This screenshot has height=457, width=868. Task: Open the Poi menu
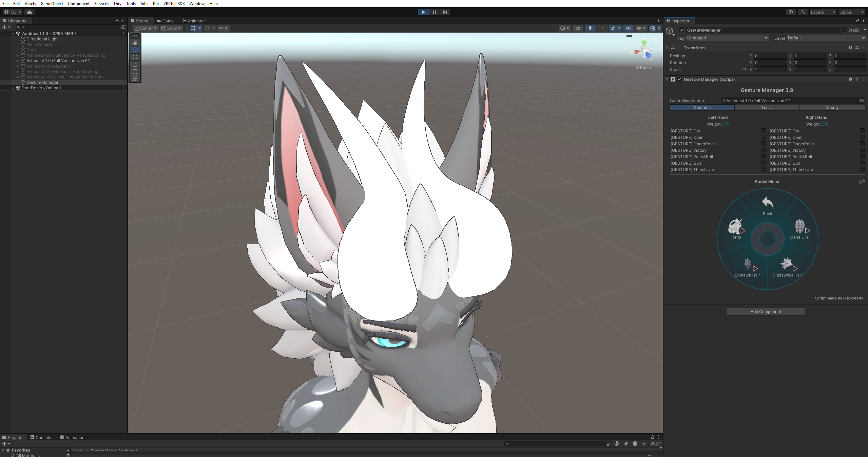[156, 3]
